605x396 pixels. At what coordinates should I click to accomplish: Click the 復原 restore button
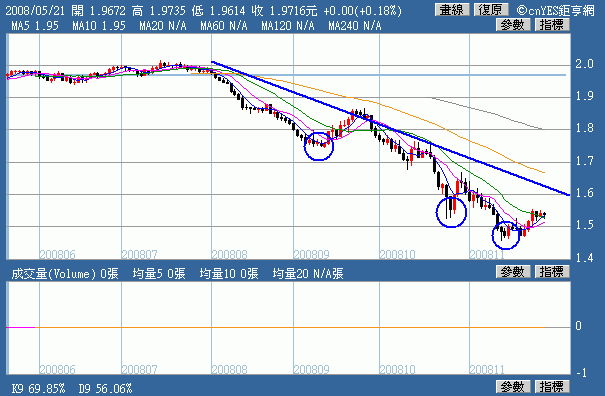coord(490,10)
